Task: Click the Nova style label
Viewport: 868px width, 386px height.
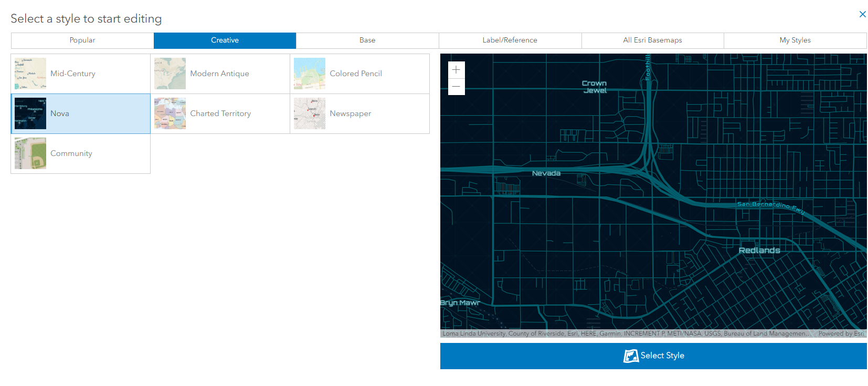Action: (x=60, y=113)
